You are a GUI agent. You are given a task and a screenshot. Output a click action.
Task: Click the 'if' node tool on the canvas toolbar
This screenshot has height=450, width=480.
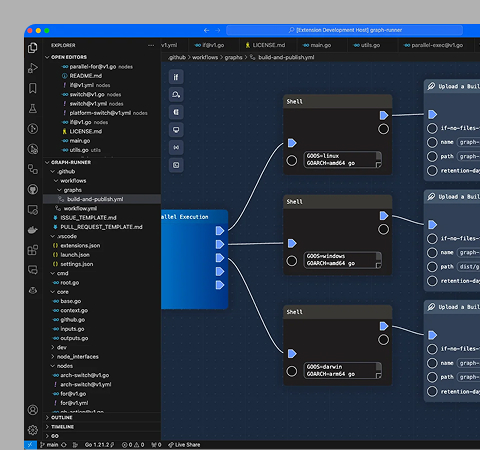coord(176,77)
